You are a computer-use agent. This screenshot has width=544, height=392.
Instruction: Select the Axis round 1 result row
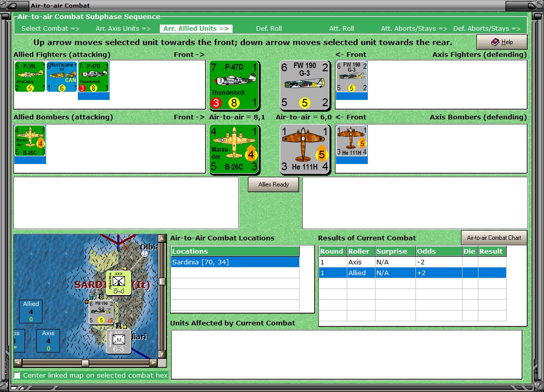click(412, 262)
